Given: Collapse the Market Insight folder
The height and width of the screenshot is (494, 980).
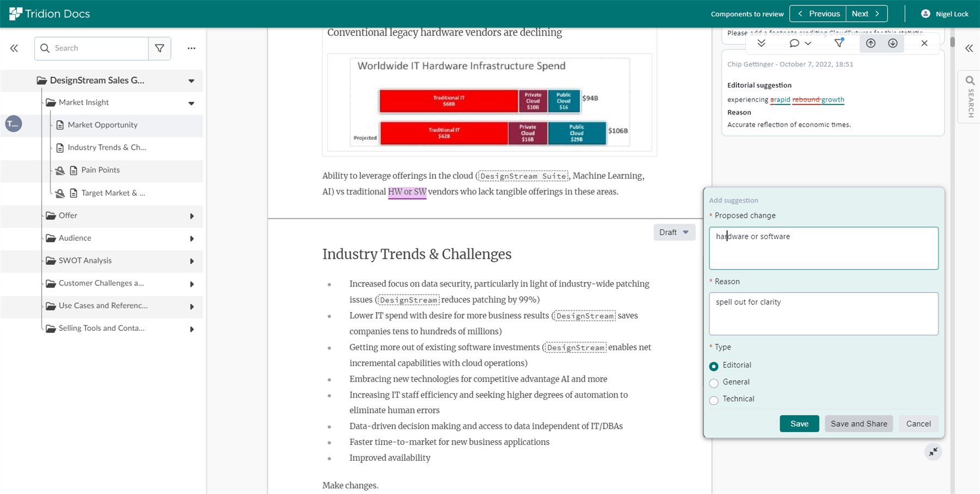Looking at the screenshot, I should 191,103.
